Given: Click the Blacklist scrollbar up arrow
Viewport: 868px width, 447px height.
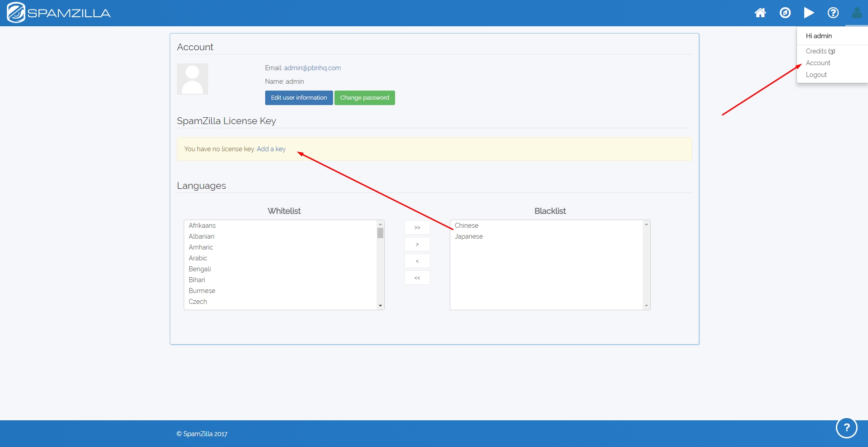Looking at the screenshot, I should [x=646, y=224].
